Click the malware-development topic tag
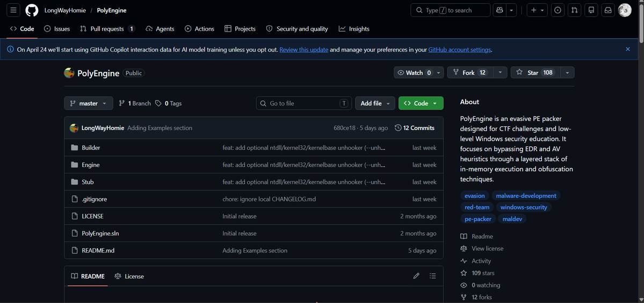This screenshot has width=644, height=303. click(526, 196)
